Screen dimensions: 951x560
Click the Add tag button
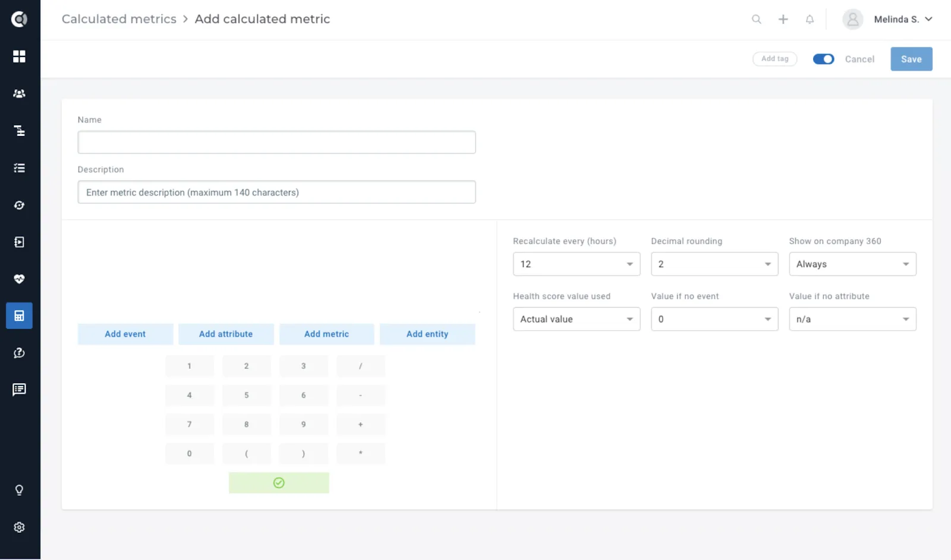pyautogui.click(x=774, y=59)
